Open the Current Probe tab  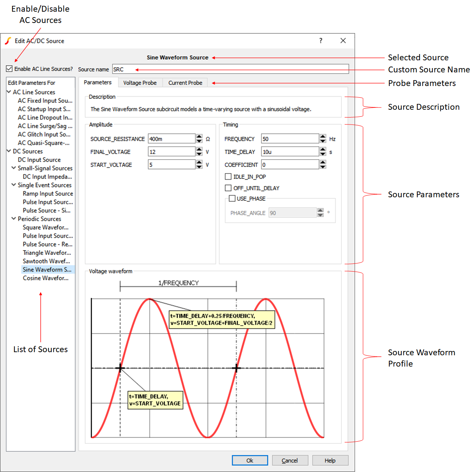tap(185, 83)
